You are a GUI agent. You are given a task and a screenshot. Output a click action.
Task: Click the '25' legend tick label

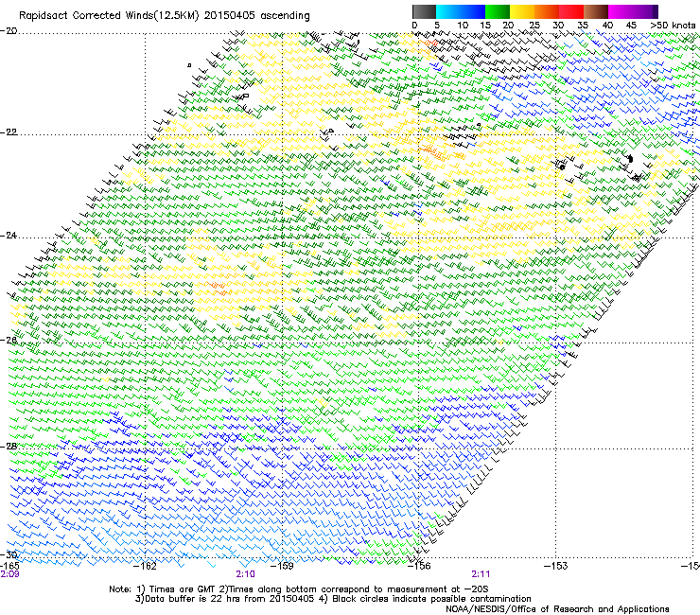click(534, 26)
